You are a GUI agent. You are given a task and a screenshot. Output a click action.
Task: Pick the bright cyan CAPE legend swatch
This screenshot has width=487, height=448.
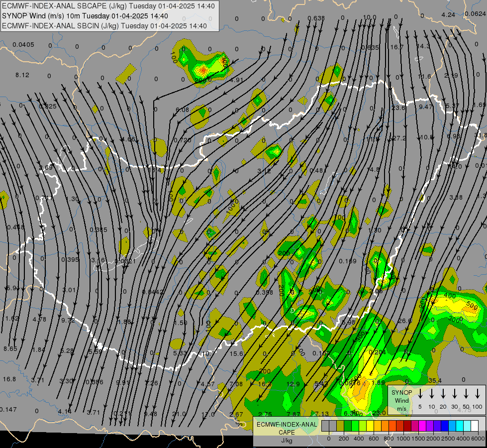pos(459,426)
